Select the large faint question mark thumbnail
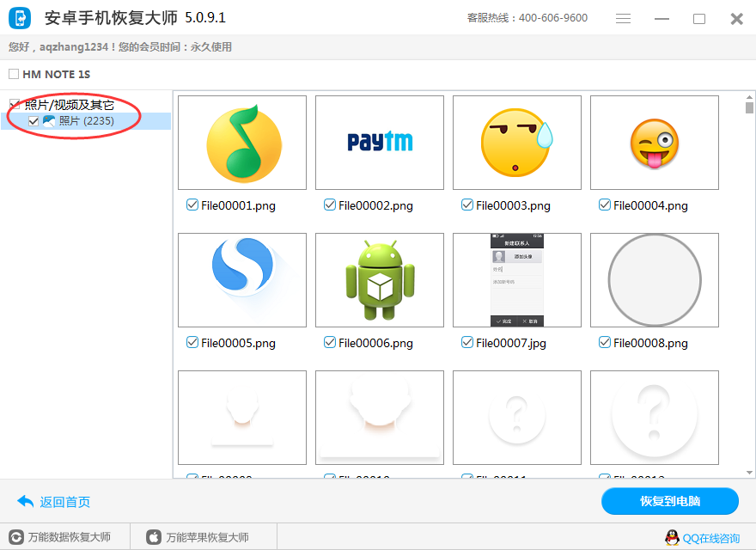 [x=655, y=418]
